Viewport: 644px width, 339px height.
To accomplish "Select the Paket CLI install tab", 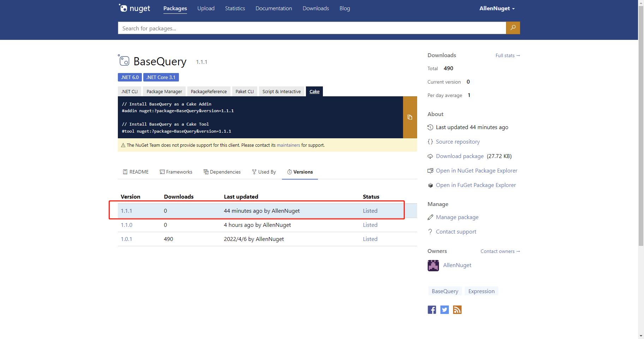I will click(245, 91).
